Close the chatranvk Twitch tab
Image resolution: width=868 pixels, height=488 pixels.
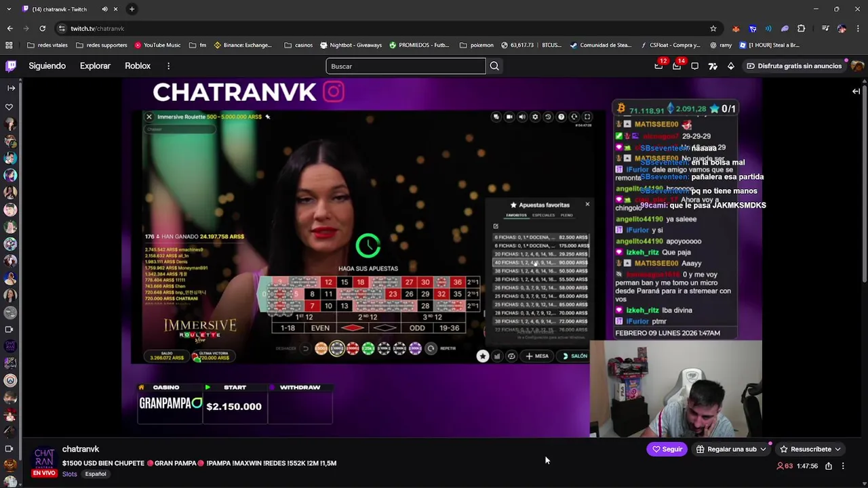115,9
